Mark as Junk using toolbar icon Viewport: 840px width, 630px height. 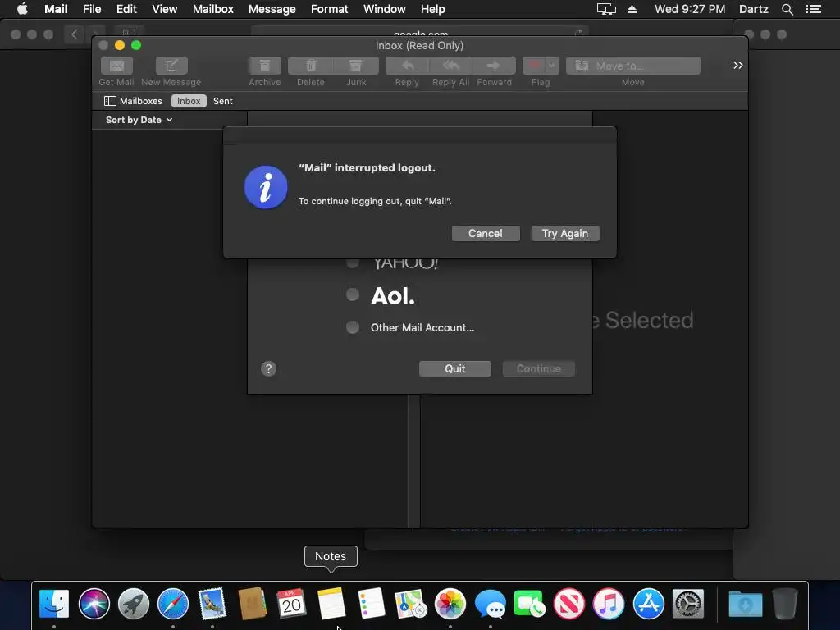[x=356, y=66]
